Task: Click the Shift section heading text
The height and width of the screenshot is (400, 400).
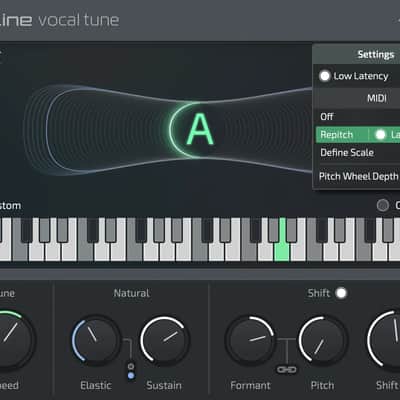Action: tap(319, 293)
